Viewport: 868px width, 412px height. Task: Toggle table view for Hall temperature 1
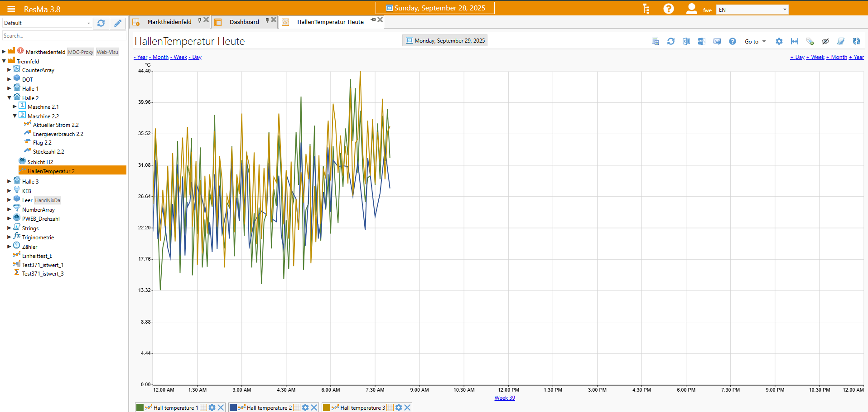tap(204, 407)
